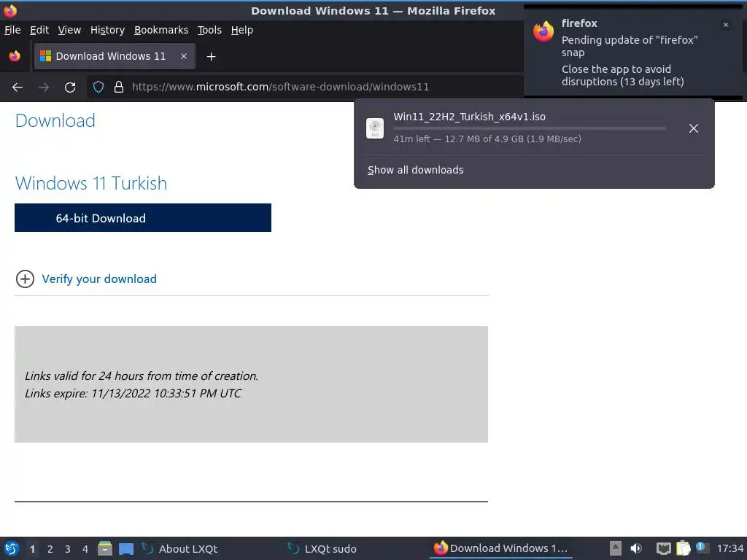The width and height of the screenshot is (747, 560).
Task: Click the Download page heading
Action: [x=55, y=120]
